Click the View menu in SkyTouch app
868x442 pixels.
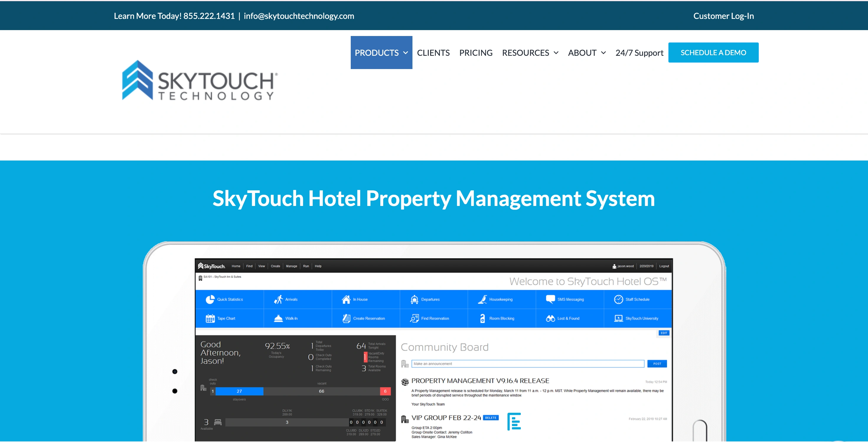[x=261, y=266]
